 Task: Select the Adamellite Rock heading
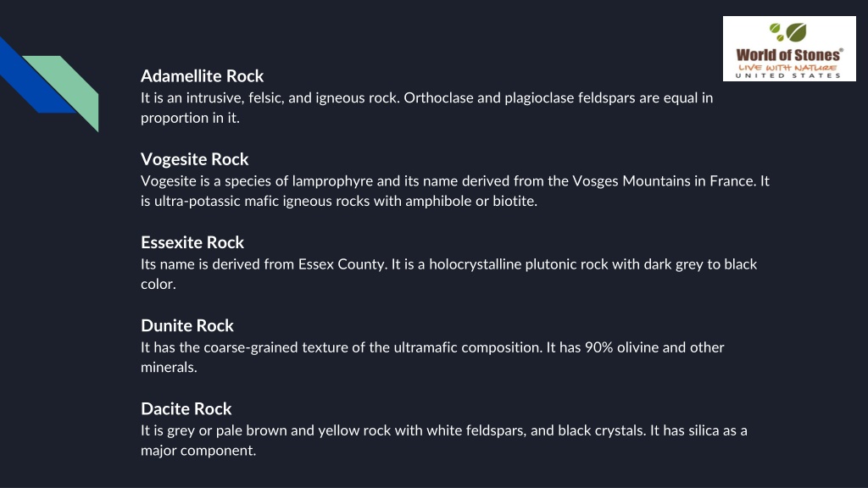point(202,75)
